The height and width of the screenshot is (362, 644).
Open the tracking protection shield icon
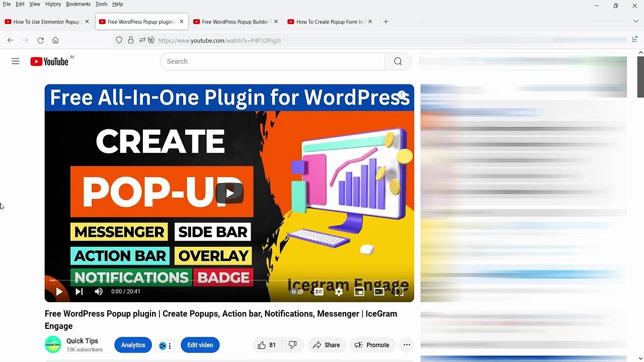[119, 40]
